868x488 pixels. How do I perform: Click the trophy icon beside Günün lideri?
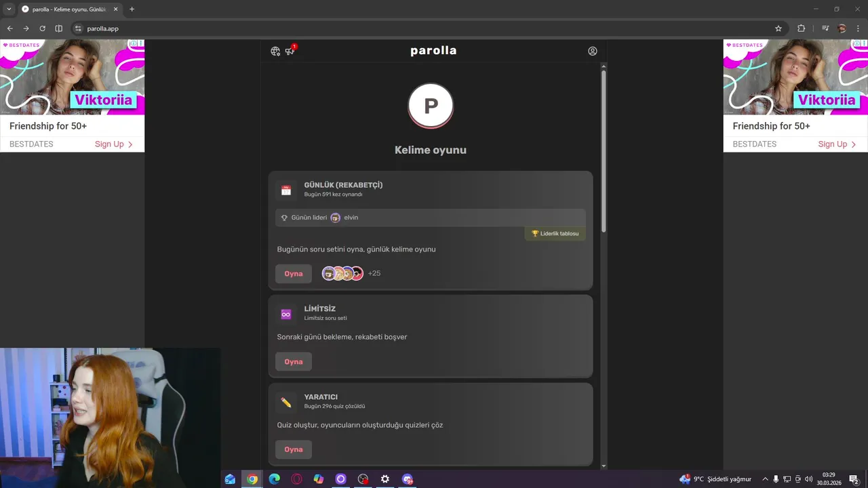point(284,218)
